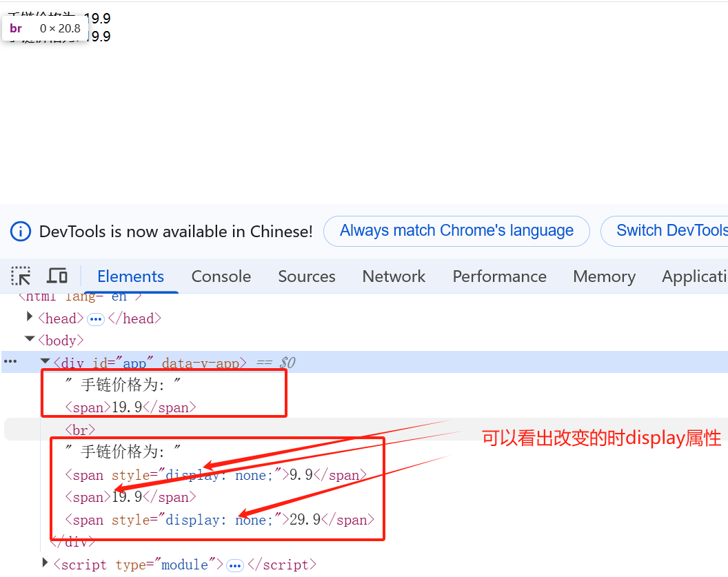Activate the inspect element picker icon
728x577 pixels.
(x=21, y=276)
